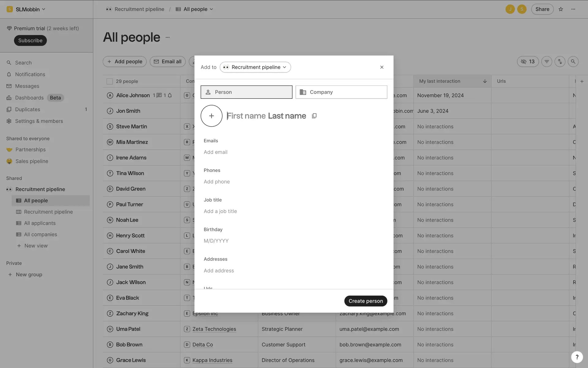The height and width of the screenshot is (368, 588).
Task: Click the magnifier search icon in toolbar
Action: point(573,62)
